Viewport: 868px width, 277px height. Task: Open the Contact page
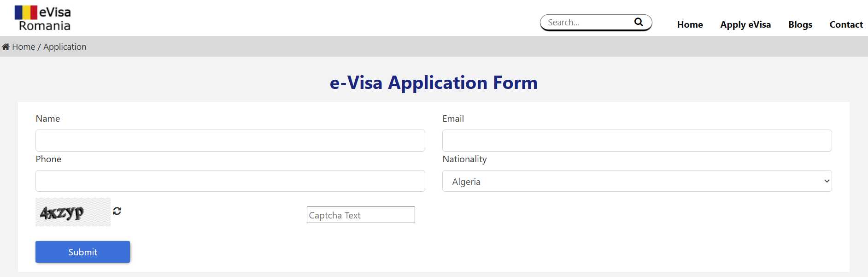pyautogui.click(x=846, y=24)
